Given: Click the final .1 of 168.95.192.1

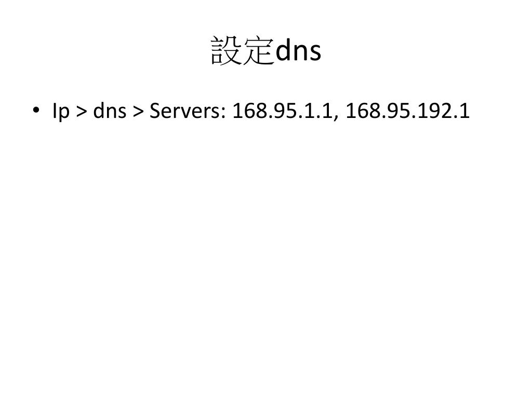Looking at the screenshot, I should pyautogui.click(x=461, y=111).
